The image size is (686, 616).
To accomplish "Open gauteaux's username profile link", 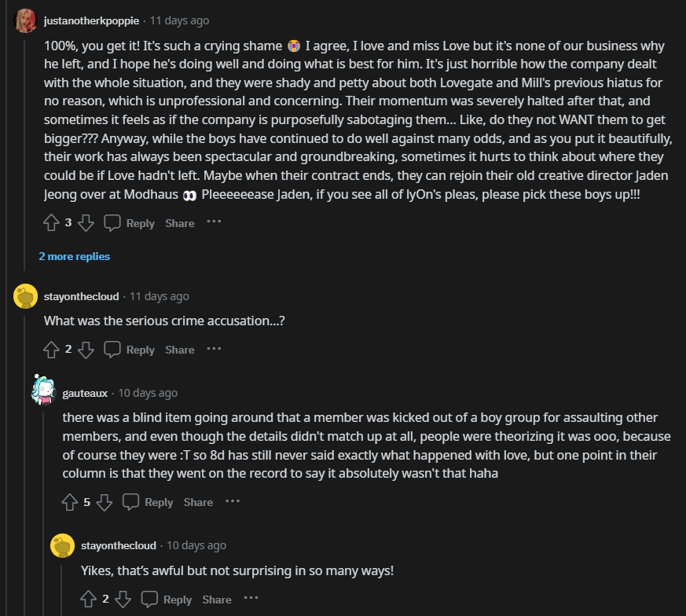I will tap(85, 393).
